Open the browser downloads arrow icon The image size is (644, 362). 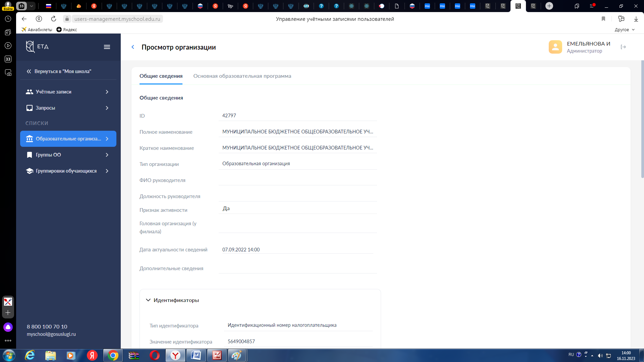coord(636,19)
